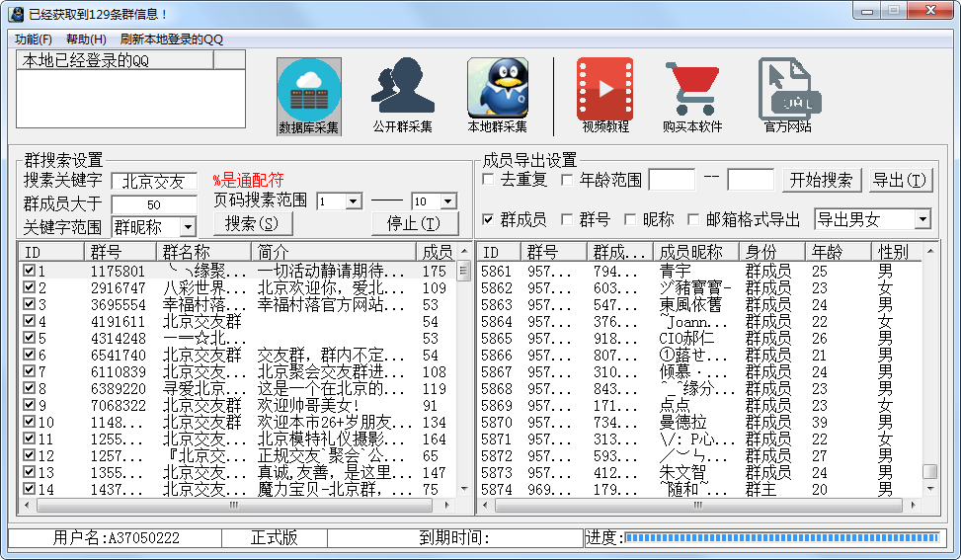
Task: Open the 帮助(H) menu
Action: click(86, 40)
